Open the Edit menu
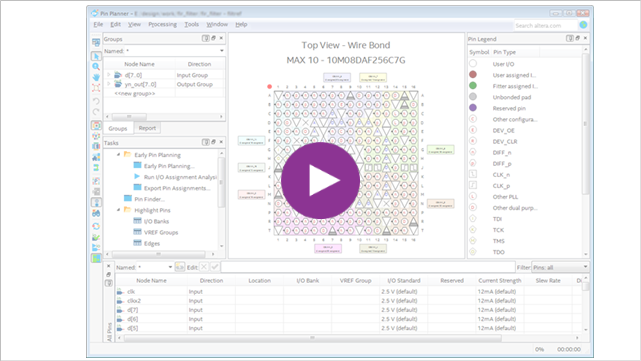Image resolution: width=641 pixels, height=361 pixels. coord(115,25)
